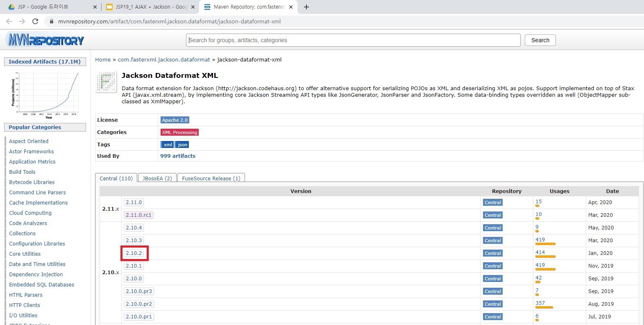Open version 2.11.0 link
The height and width of the screenshot is (325, 644).
pyautogui.click(x=134, y=202)
